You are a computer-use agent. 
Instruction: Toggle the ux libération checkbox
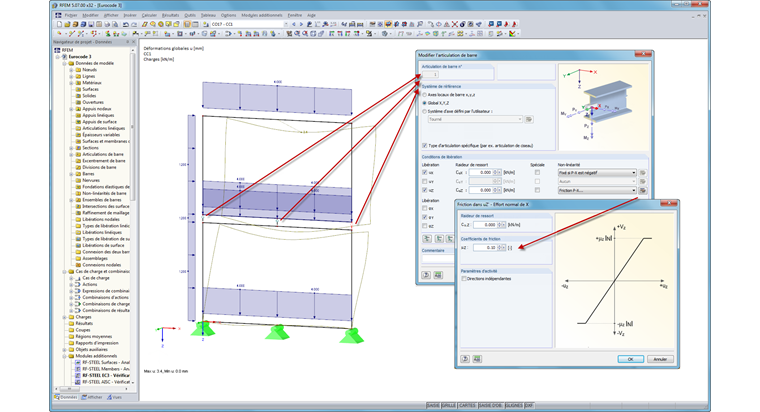tap(425, 173)
